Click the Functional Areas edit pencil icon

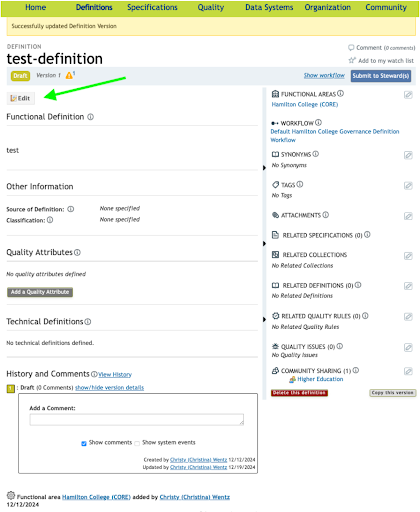(x=408, y=95)
